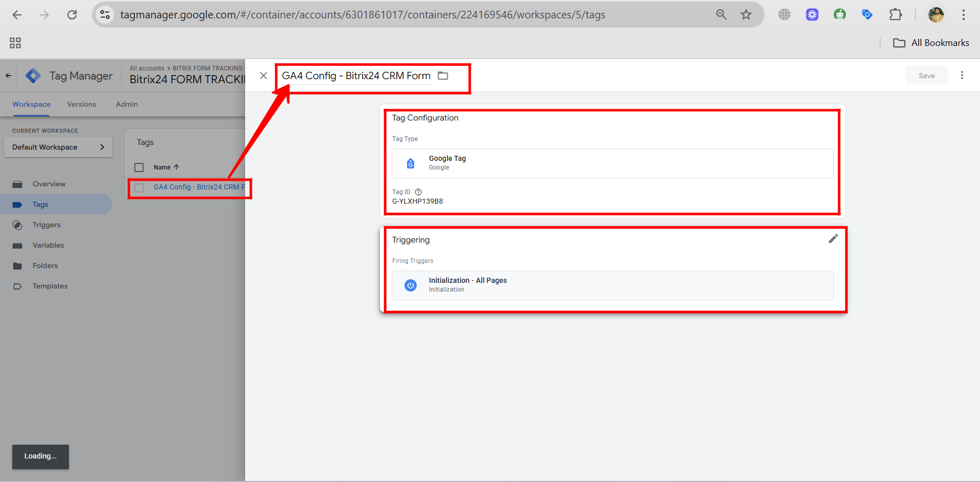Click the Variables sidebar icon
Screen dimensions: 980x482
pyautogui.click(x=17, y=246)
